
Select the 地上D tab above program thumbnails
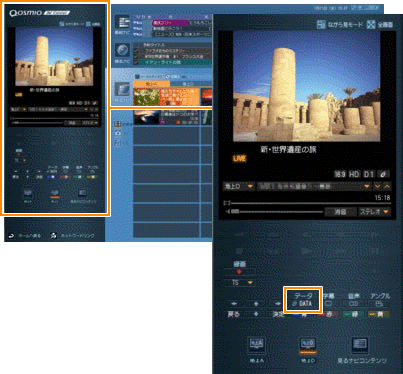188,84
